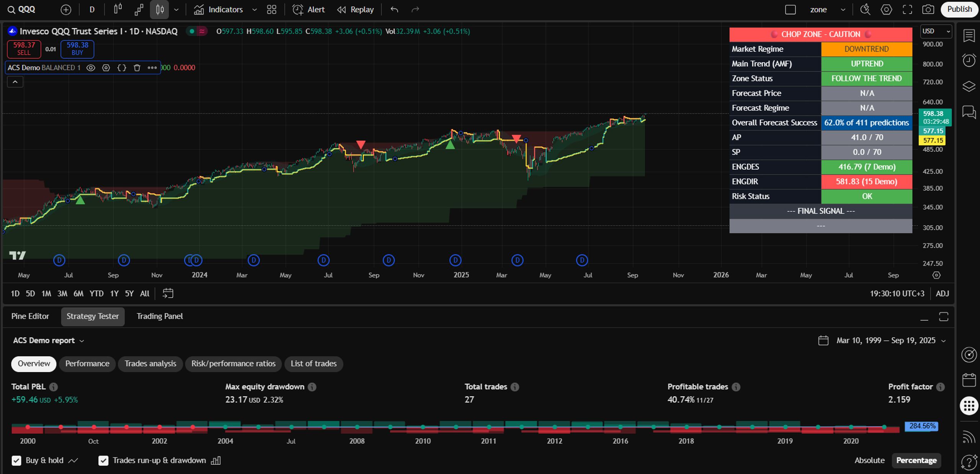Start bar Replay mode
The width and height of the screenshot is (980, 474).
tap(355, 10)
